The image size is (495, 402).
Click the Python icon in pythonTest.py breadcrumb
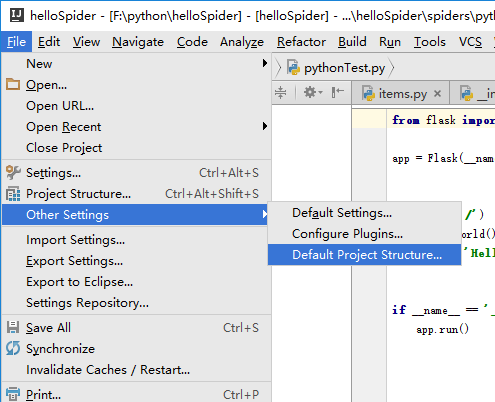point(293,68)
